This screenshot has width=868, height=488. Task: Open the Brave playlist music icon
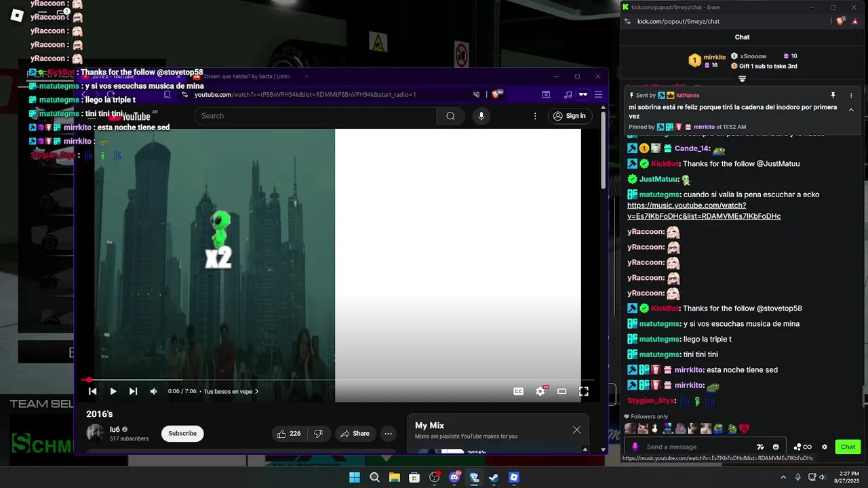click(568, 95)
